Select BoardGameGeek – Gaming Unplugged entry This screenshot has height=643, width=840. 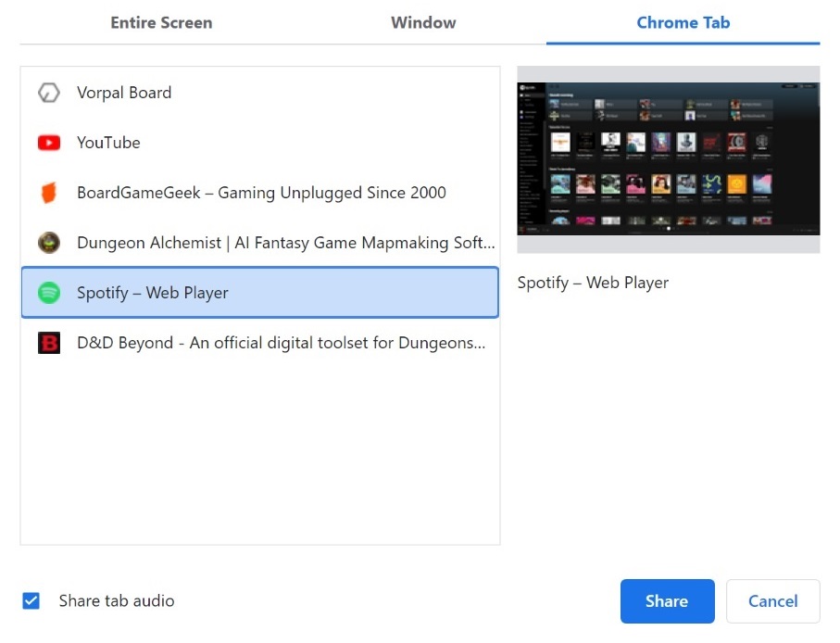point(261,193)
